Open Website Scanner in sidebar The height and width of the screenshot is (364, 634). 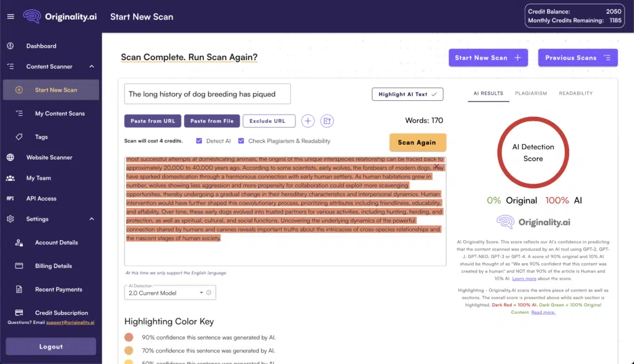(x=50, y=157)
